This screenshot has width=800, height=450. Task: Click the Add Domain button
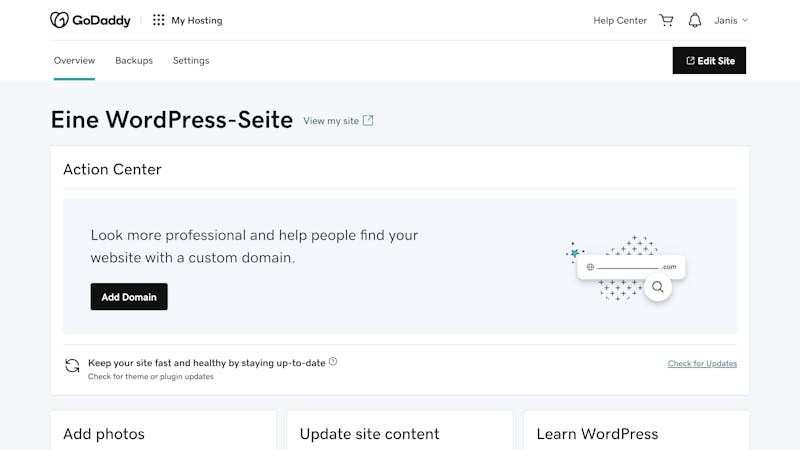coord(129,297)
